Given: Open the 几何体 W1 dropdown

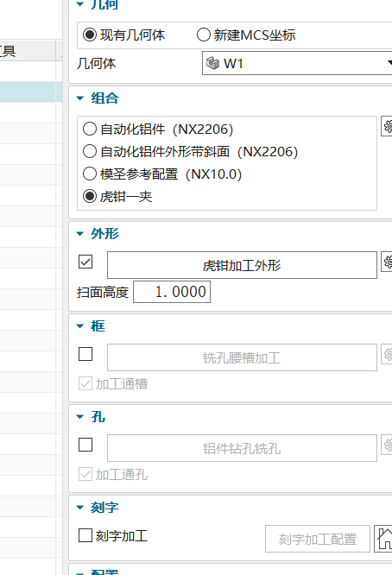Looking at the screenshot, I should (x=297, y=63).
